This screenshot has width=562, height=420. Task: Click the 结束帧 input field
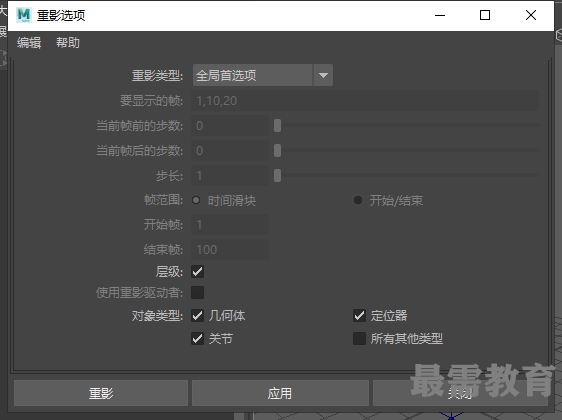[230, 249]
